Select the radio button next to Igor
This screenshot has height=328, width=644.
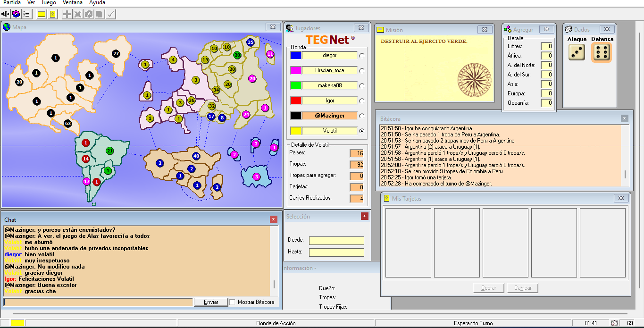click(362, 101)
